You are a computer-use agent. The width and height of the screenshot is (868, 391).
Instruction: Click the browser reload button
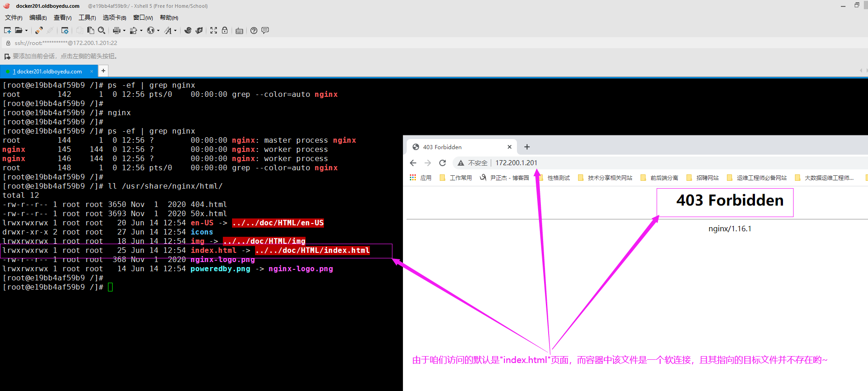[x=443, y=163]
